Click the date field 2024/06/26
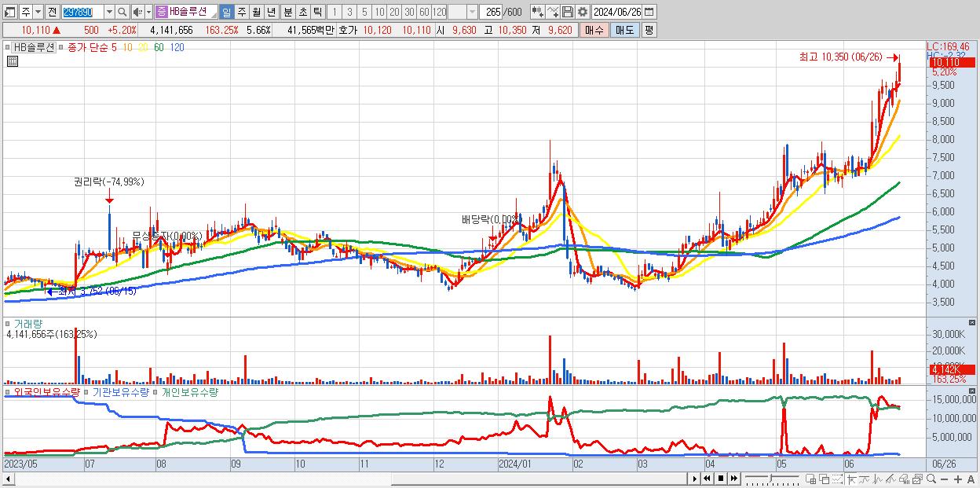 tap(617, 12)
